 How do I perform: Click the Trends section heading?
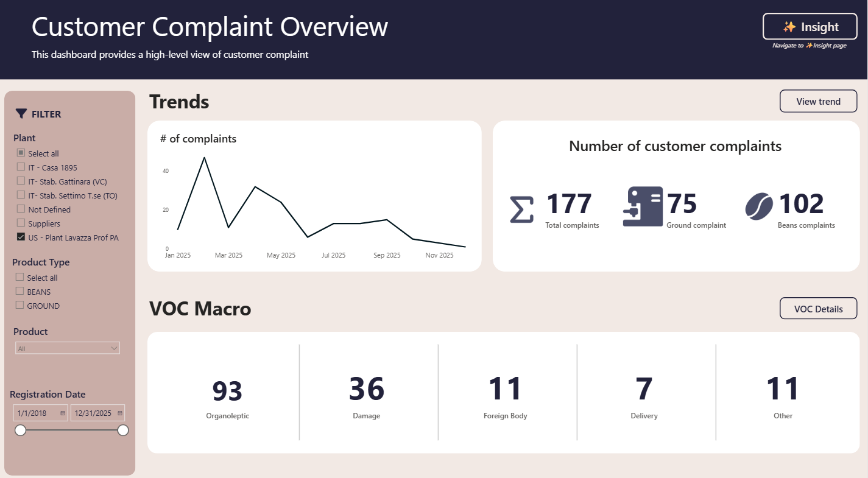tap(179, 102)
